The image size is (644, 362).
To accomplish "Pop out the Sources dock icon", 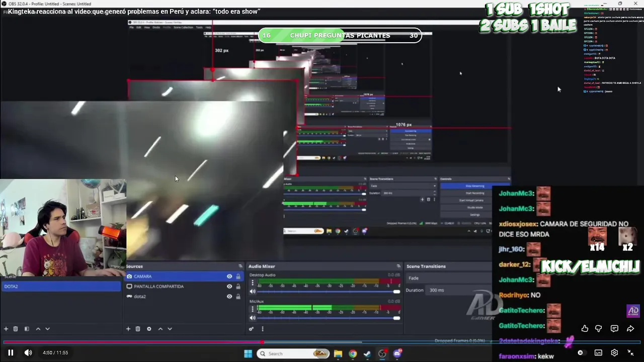I will pyautogui.click(x=240, y=266).
